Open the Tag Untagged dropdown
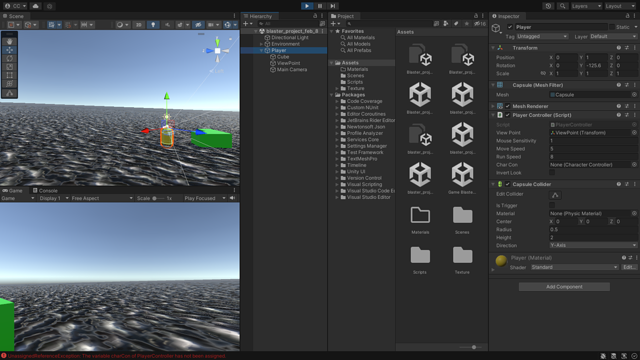Screen dimensions: 640x360 point(542,36)
